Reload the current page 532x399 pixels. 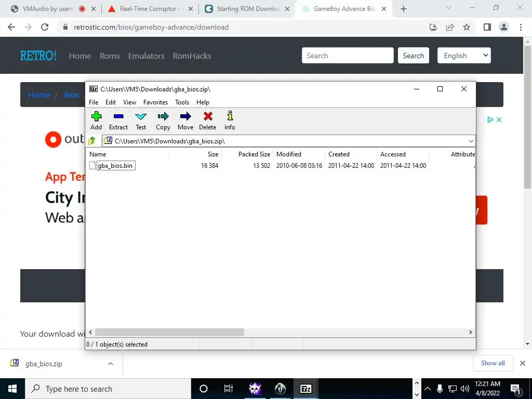tap(45, 27)
